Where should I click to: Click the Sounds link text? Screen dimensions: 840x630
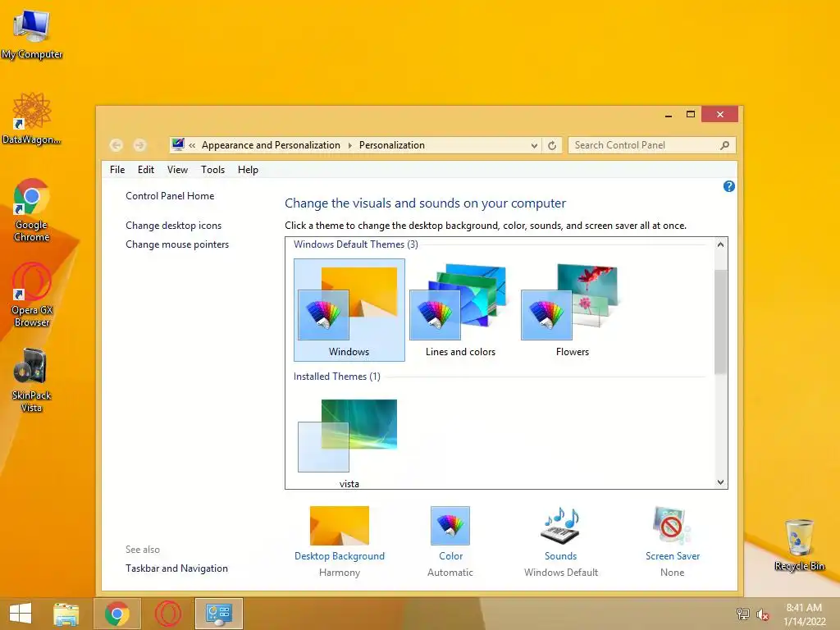561,556
